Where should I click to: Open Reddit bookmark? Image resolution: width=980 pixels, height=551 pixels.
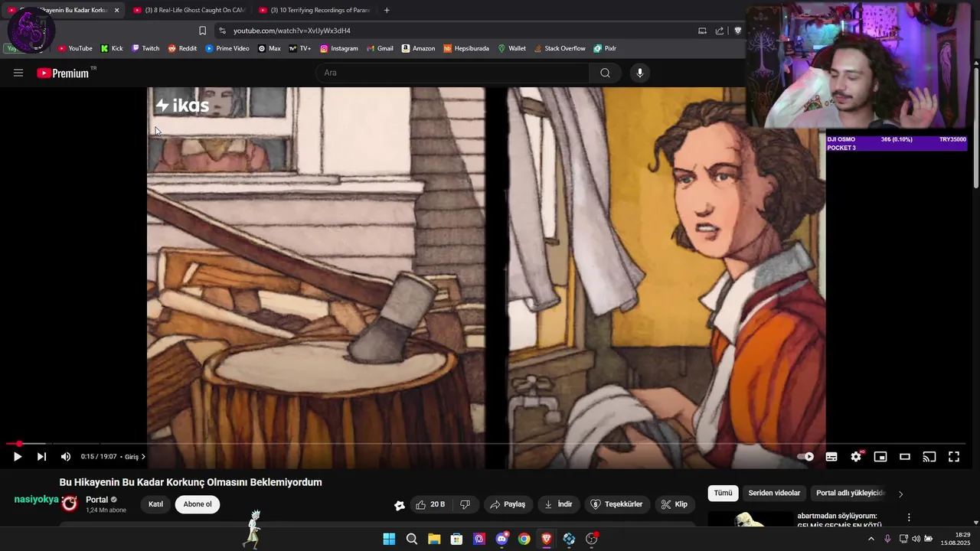tap(182, 48)
